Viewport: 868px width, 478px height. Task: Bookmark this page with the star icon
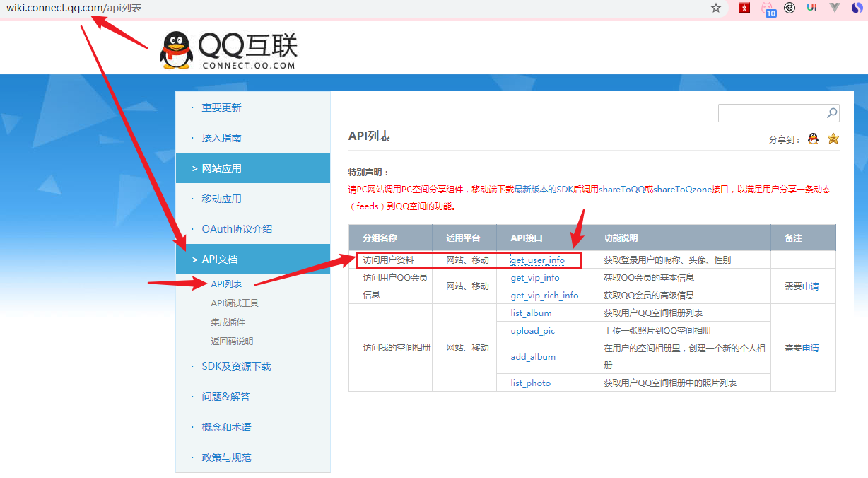coord(716,9)
